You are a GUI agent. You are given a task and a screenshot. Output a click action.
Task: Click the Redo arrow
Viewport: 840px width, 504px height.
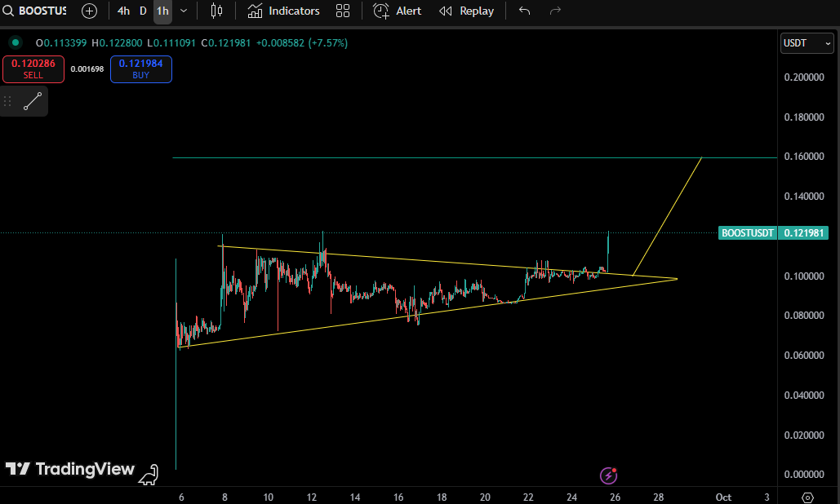coord(556,11)
